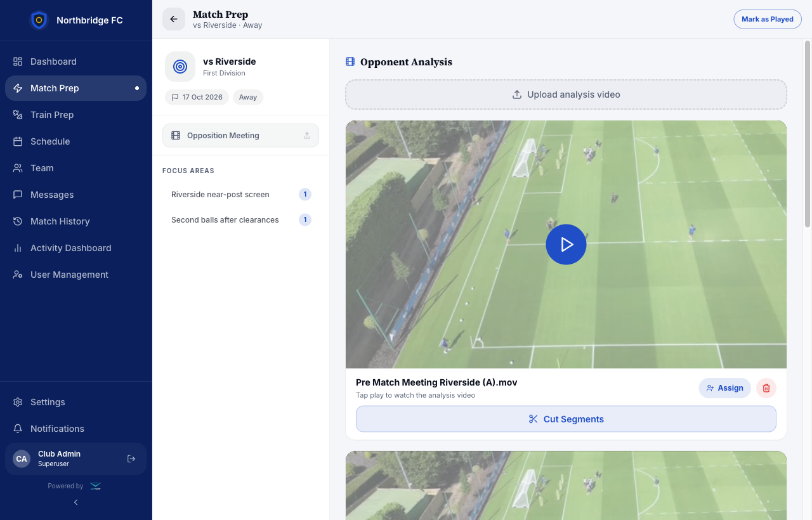Click the Opponent Analysis heading
812x520 pixels.
point(406,62)
